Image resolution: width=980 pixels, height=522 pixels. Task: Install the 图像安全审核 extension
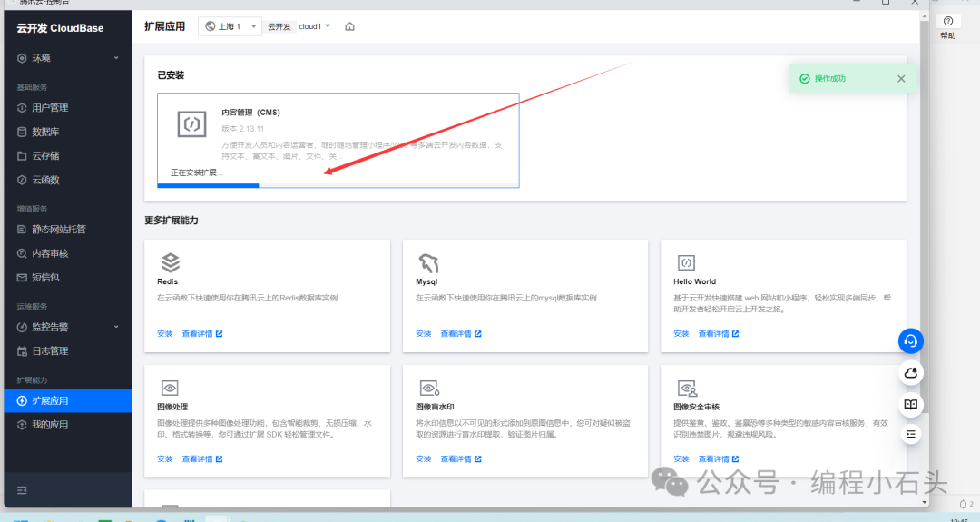[681, 458]
